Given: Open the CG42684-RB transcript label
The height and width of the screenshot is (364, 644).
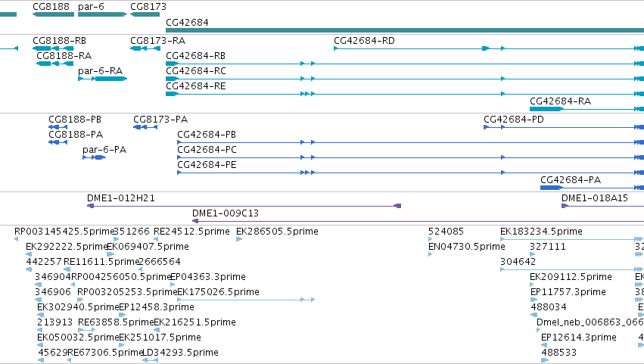Looking at the screenshot, I should click(x=195, y=56).
